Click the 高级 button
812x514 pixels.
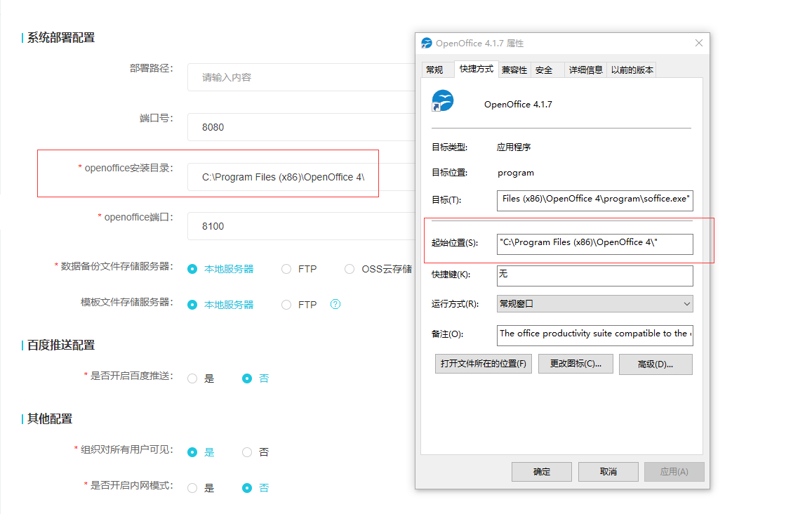tap(655, 364)
